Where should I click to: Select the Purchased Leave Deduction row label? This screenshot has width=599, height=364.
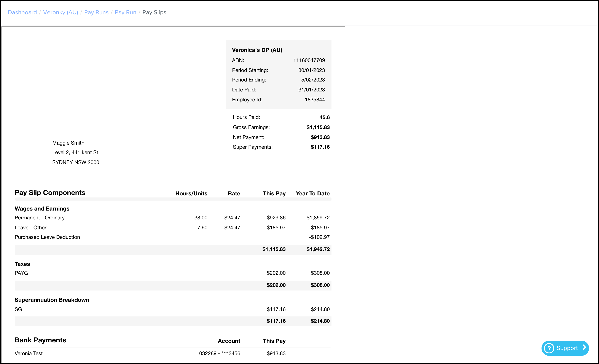(47, 237)
